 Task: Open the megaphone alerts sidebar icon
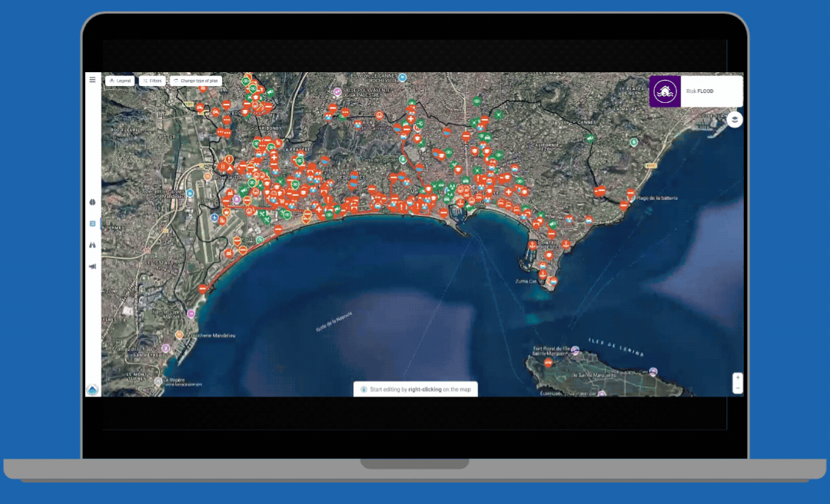tap(92, 267)
